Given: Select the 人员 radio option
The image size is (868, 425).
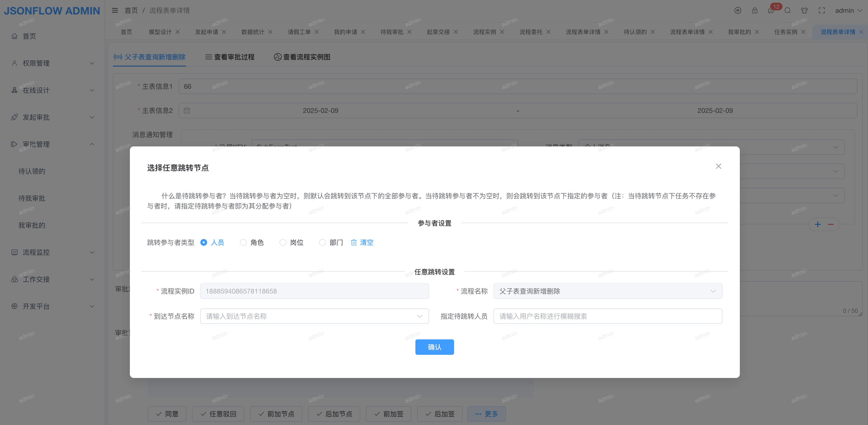Looking at the screenshot, I should (203, 242).
